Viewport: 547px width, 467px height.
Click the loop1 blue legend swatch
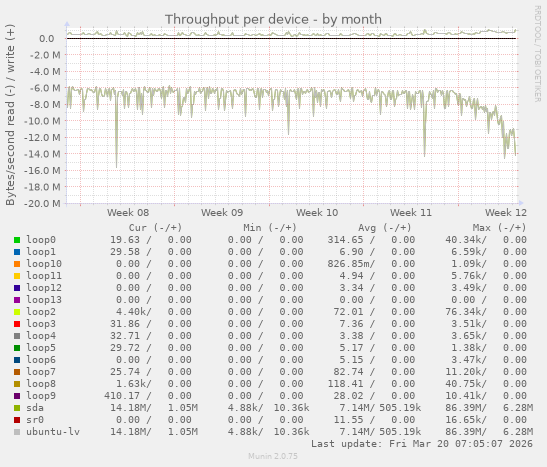pyautogui.click(x=17, y=252)
